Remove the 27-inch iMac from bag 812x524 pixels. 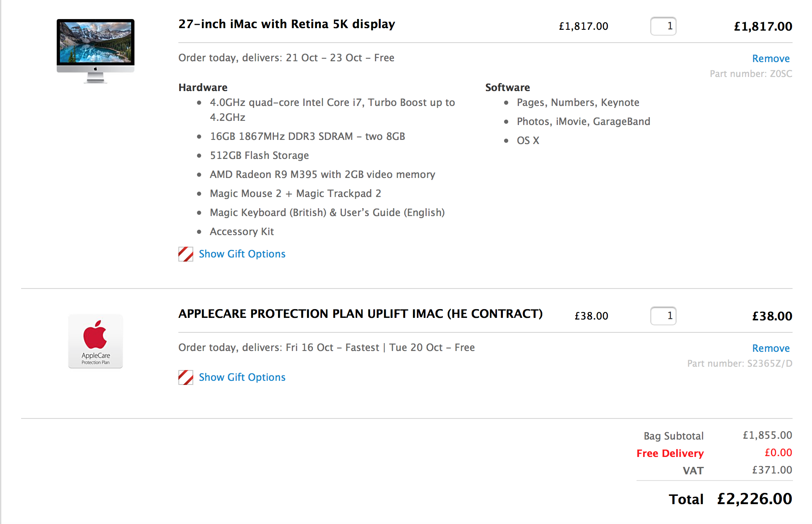tap(770, 58)
